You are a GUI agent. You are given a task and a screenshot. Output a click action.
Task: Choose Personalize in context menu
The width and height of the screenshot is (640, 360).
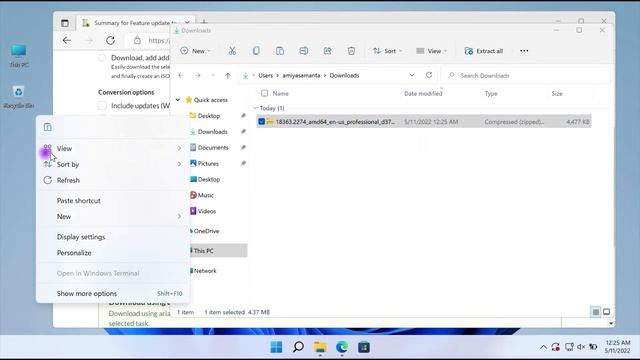point(113,253)
